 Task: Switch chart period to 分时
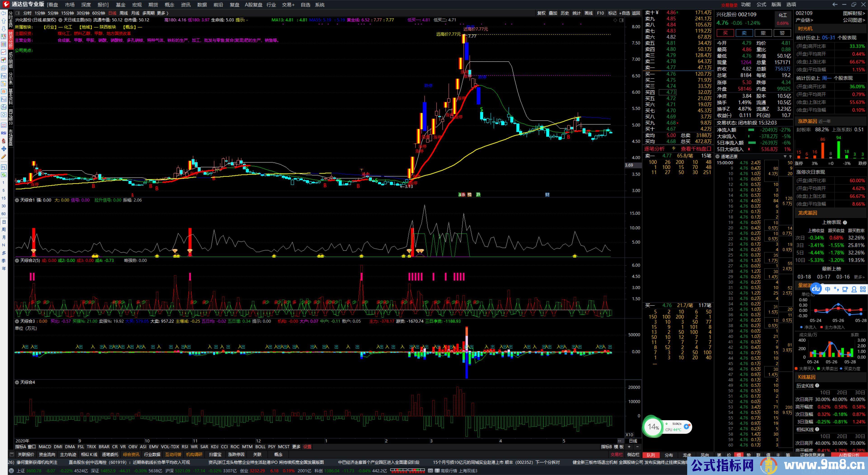coord(27,13)
